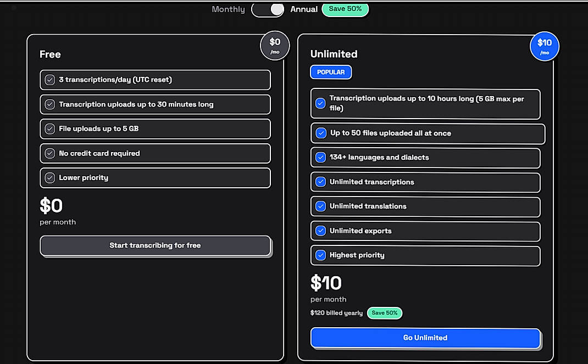588x364 pixels.
Task: Click the Go Unlimited button
Action: (425, 338)
